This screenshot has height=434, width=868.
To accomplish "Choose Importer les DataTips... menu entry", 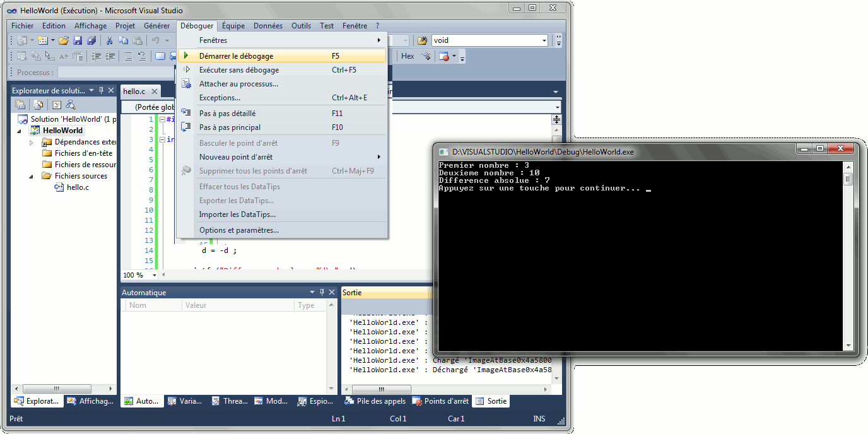I will click(x=282, y=214).
